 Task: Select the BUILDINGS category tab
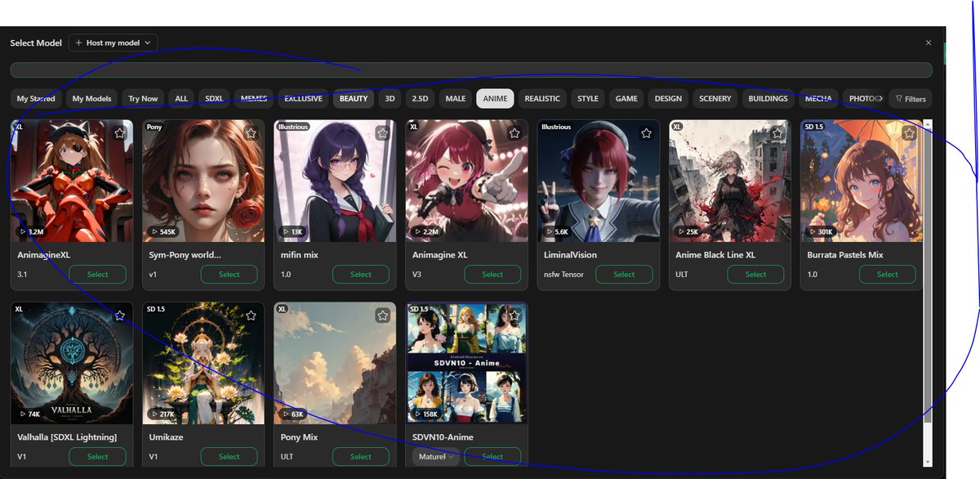pos(768,99)
